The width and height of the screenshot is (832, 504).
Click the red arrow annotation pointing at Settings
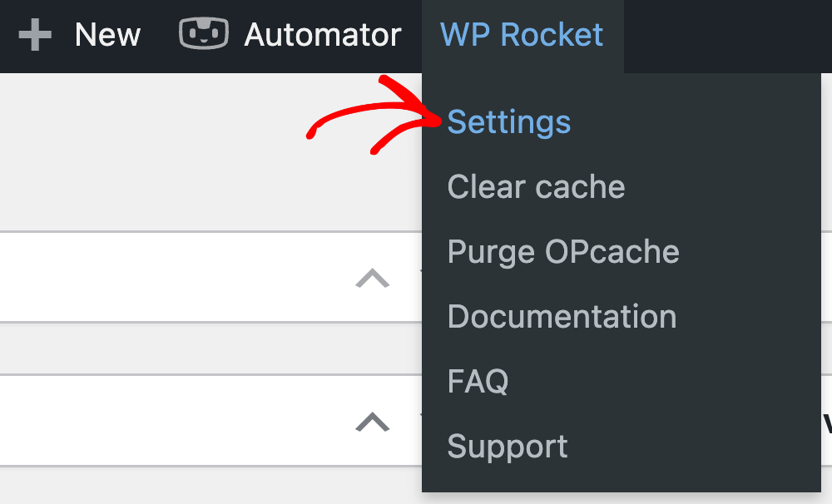(374, 115)
